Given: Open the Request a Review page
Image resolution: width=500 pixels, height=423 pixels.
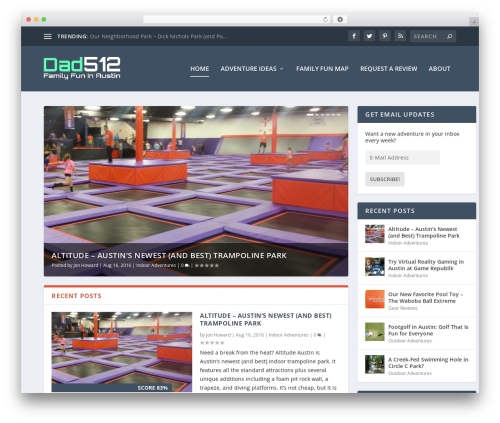Looking at the screenshot, I should pyautogui.click(x=389, y=69).
